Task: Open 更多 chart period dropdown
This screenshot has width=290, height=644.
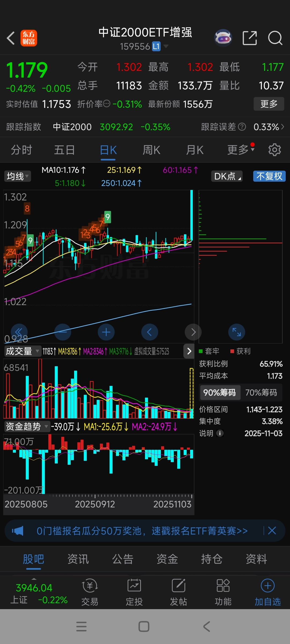Action: [241, 150]
